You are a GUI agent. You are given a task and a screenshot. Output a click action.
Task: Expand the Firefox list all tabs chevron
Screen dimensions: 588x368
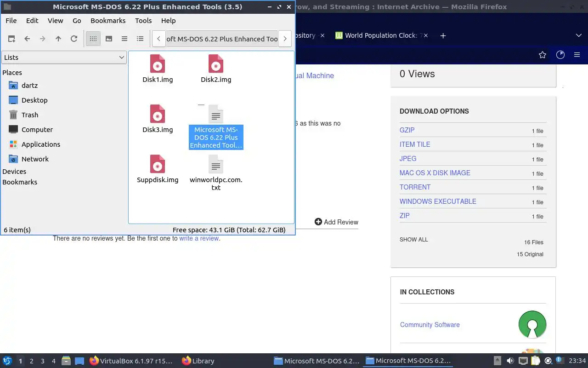(579, 35)
